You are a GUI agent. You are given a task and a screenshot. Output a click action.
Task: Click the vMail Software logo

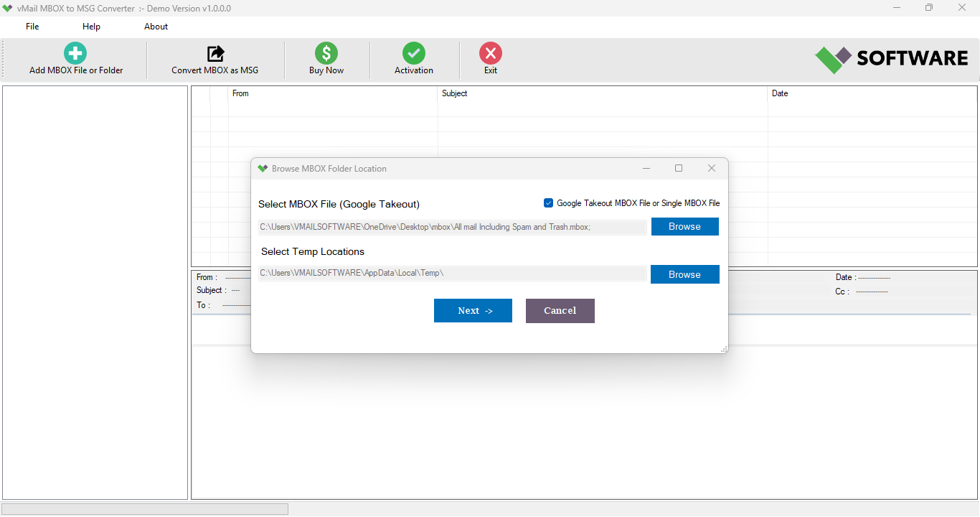click(891, 59)
